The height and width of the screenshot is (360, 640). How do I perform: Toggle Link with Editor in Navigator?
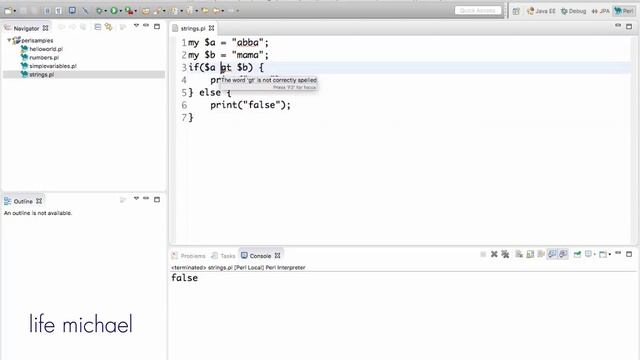pos(109,27)
